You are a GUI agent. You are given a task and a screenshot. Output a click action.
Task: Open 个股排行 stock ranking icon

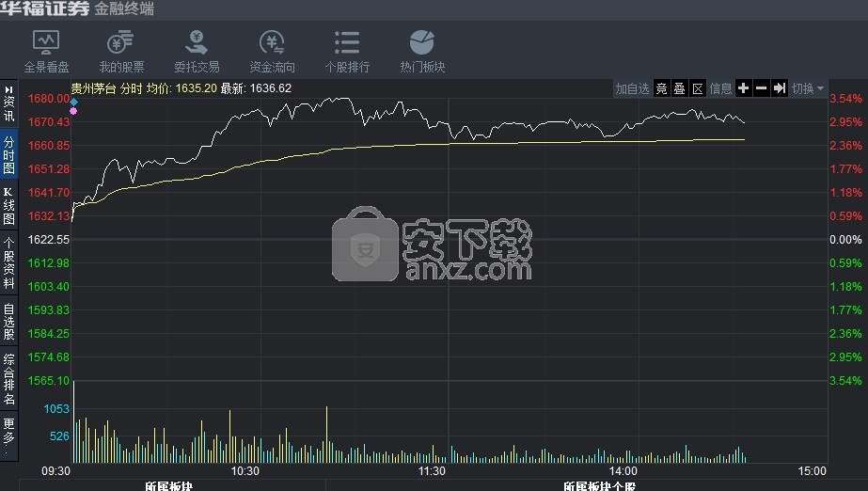coord(347,52)
